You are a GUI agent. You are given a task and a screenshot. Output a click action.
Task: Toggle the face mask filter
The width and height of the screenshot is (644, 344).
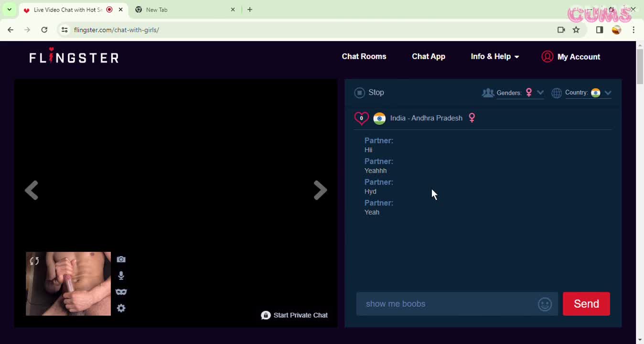pyautogui.click(x=121, y=292)
